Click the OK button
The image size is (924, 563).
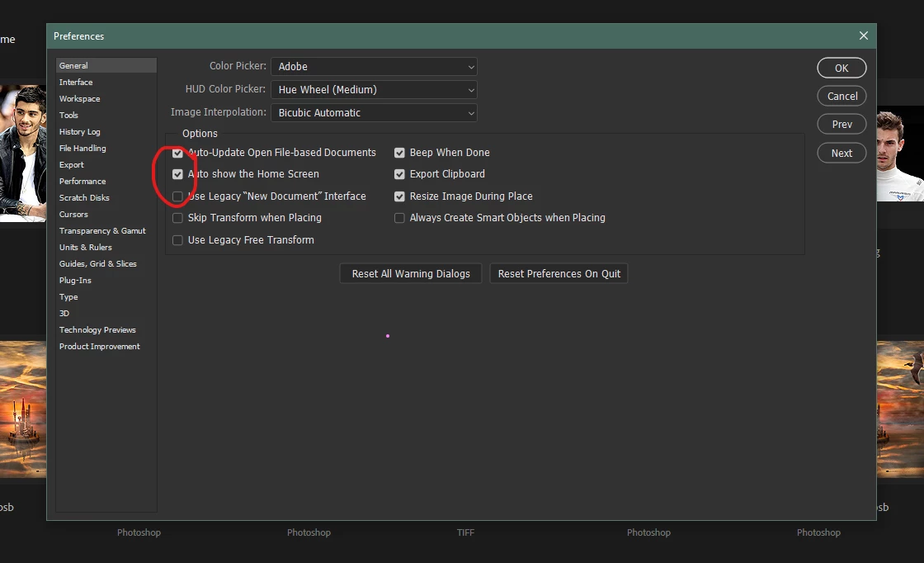(x=841, y=68)
